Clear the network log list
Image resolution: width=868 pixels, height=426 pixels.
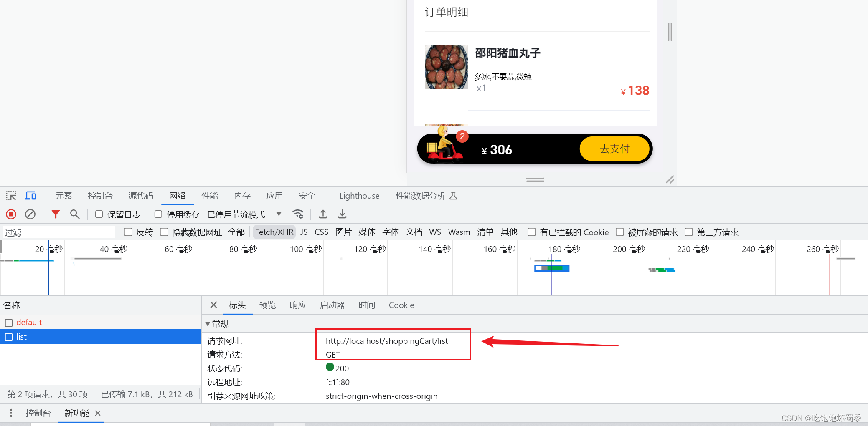coord(30,214)
